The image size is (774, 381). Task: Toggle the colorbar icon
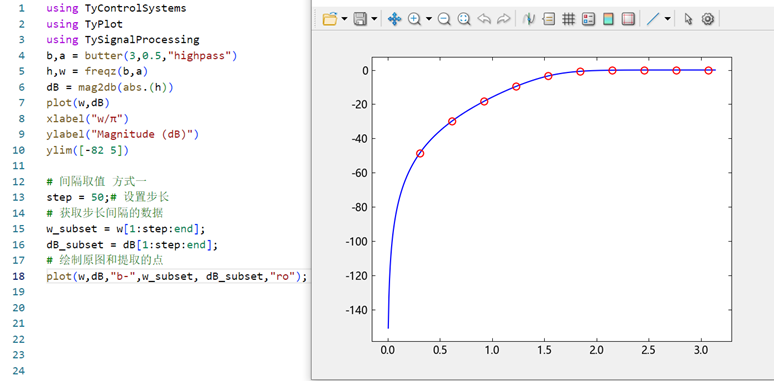[x=608, y=19]
